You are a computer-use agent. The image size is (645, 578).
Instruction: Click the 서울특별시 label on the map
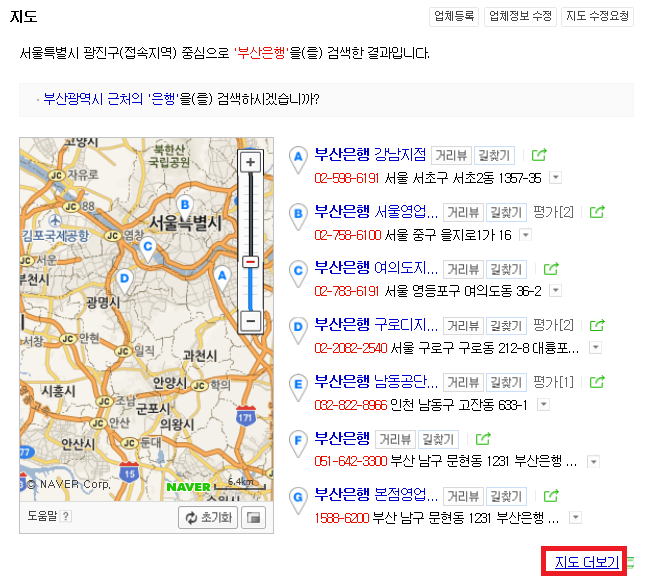click(185, 224)
